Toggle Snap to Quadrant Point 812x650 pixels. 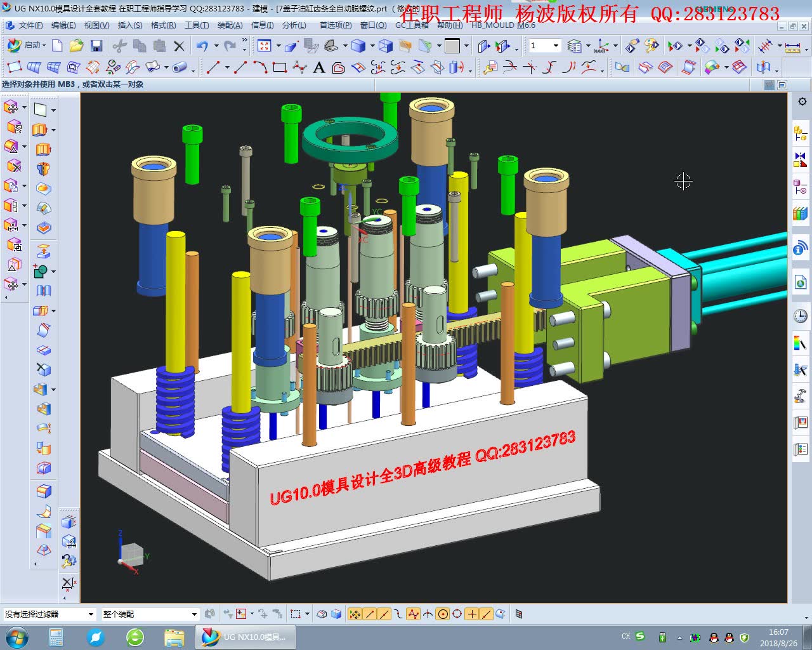[x=457, y=614]
